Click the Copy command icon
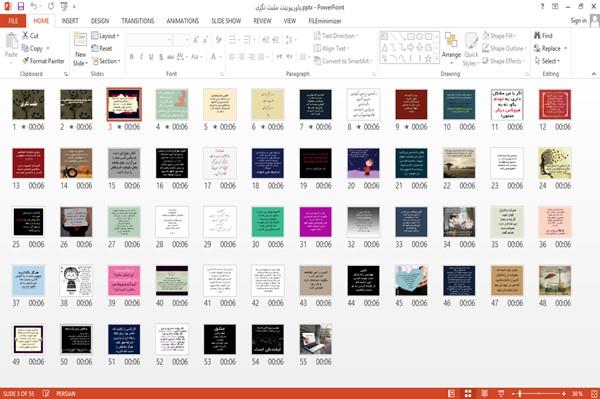This screenshot has width=600, height=399. (25, 48)
